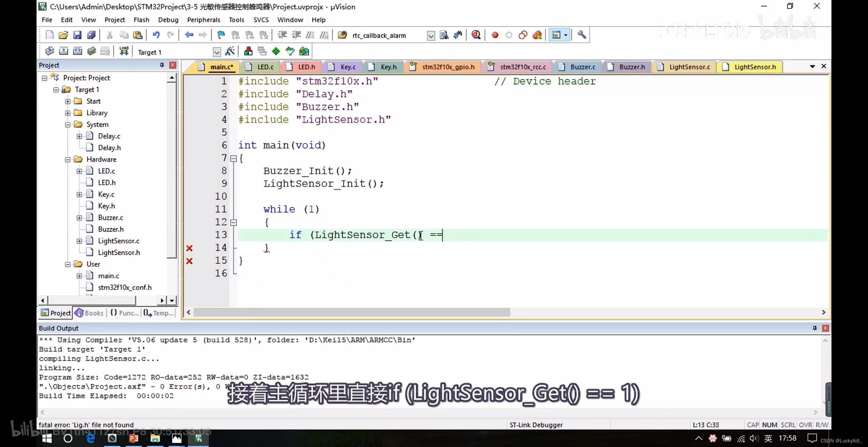Open the Peripherals menu
The image size is (868, 447).
click(204, 20)
